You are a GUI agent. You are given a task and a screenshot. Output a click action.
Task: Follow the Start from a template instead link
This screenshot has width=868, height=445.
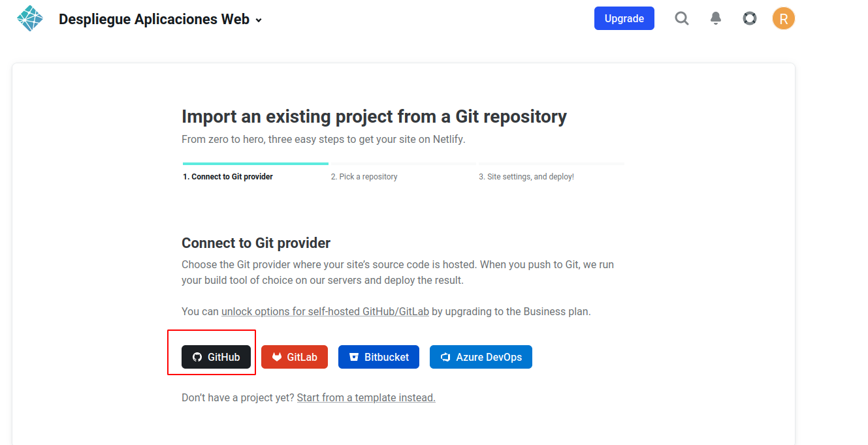[366, 397]
